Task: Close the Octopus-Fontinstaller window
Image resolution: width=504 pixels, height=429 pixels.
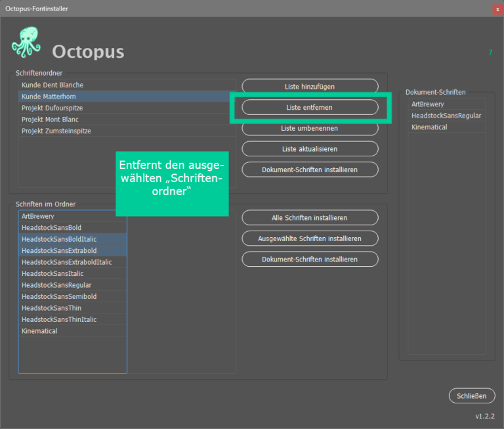Action: click(x=497, y=9)
